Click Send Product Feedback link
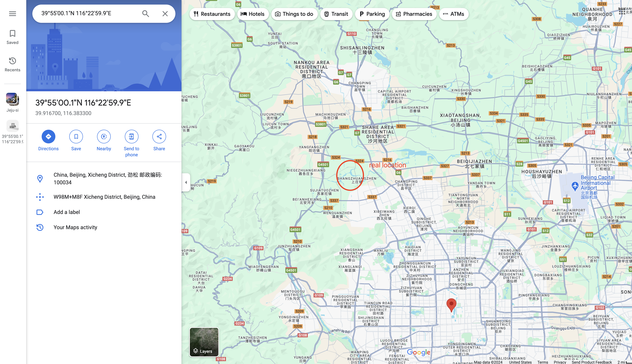The height and width of the screenshot is (364, 632). point(591,362)
